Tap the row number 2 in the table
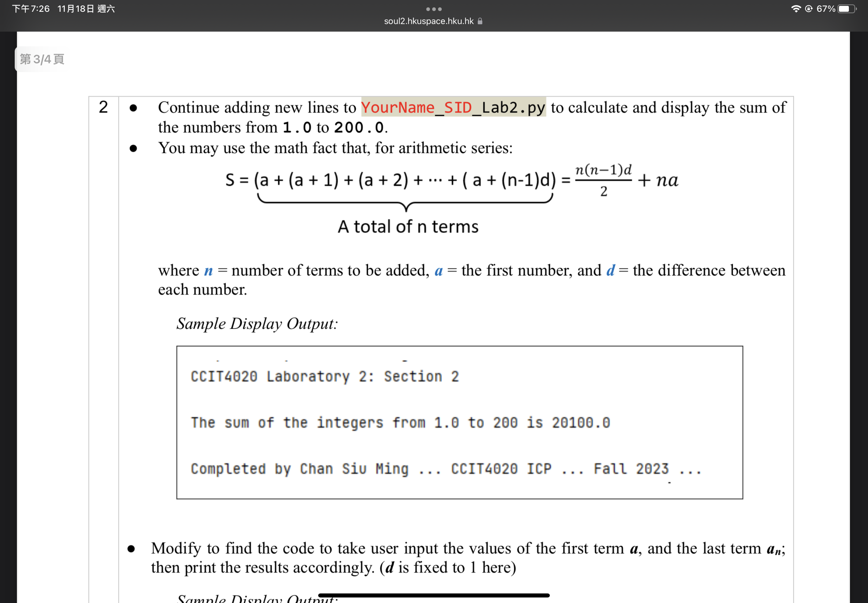This screenshot has height=603, width=868. [x=103, y=108]
